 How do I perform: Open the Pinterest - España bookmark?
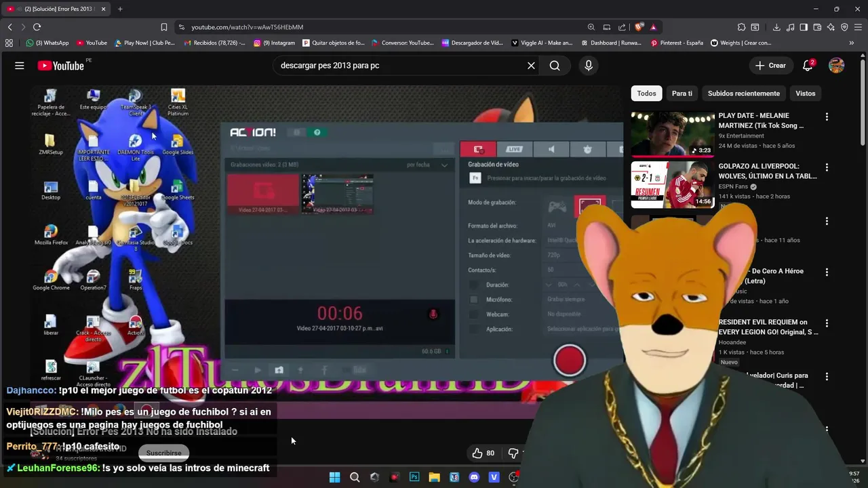(x=677, y=43)
